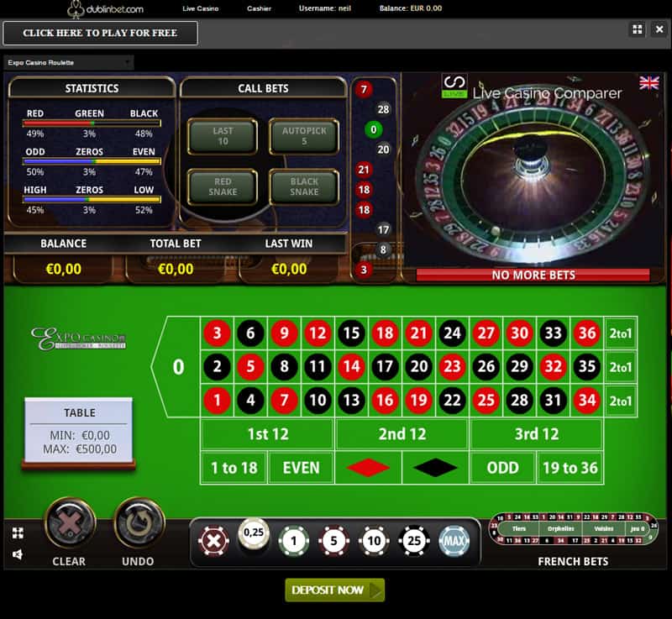Open the Expo Casino Roulette table dropdown

(69, 62)
